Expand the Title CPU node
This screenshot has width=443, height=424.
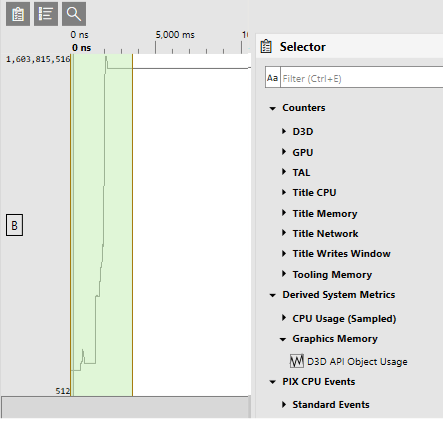pos(284,192)
